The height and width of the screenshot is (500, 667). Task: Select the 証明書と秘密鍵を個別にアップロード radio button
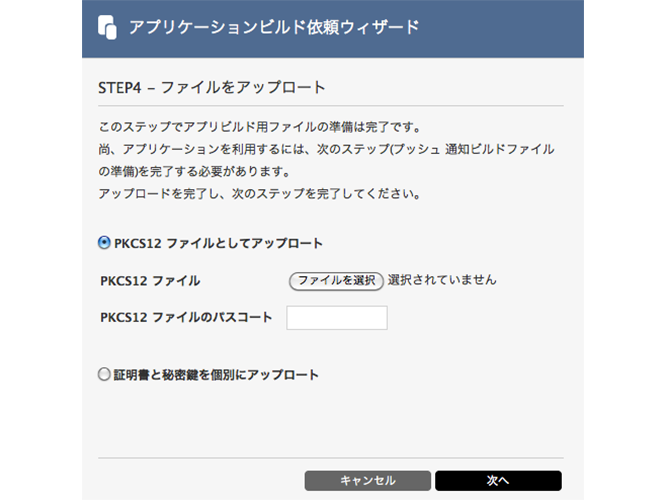[x=104, y=374]
